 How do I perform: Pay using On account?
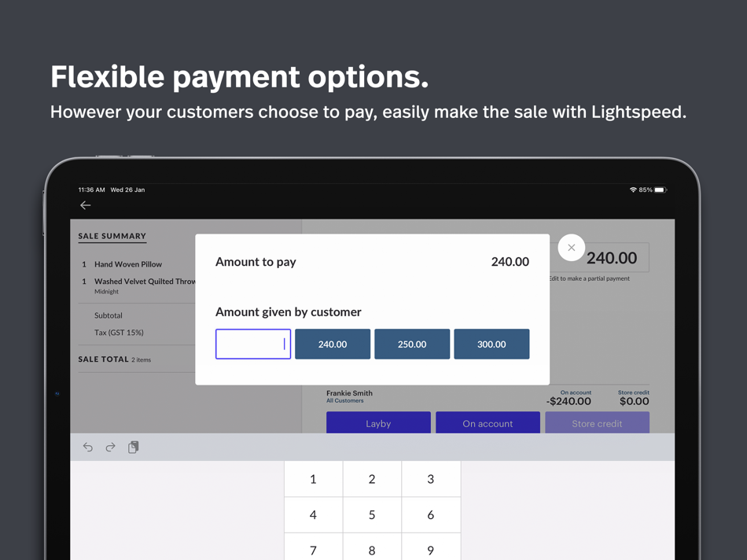click(488, 422)
